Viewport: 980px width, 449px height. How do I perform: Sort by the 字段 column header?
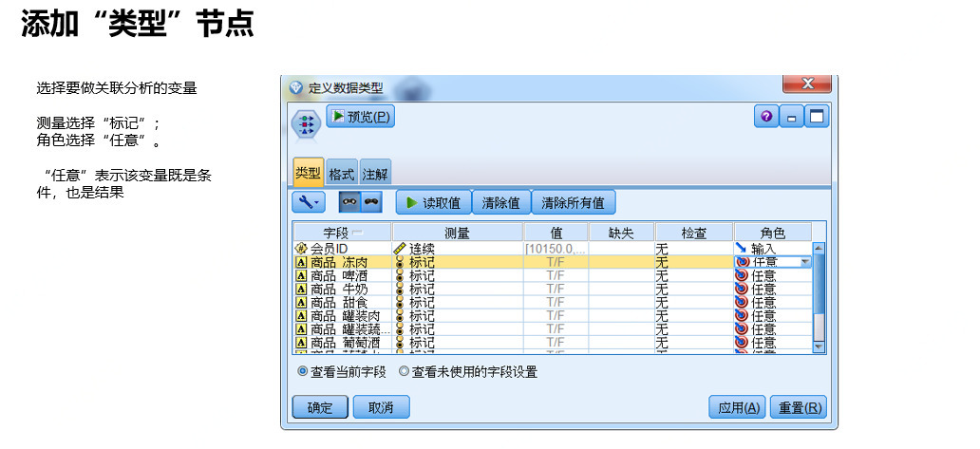pyautogui.click(x=343, y=233)
